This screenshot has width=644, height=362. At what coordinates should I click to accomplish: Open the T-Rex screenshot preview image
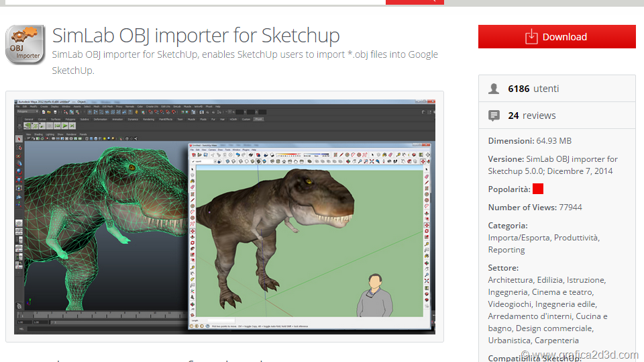(x=224, y=216)
